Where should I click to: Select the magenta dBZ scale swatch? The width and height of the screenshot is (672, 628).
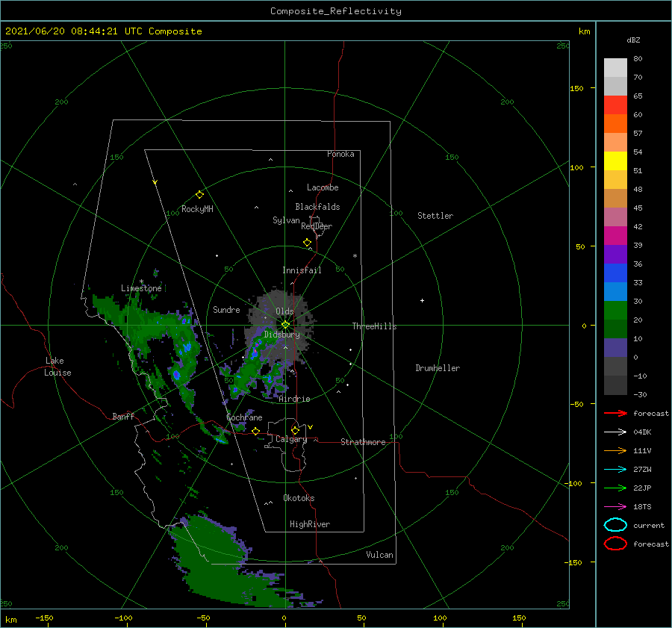click(615, 235)
